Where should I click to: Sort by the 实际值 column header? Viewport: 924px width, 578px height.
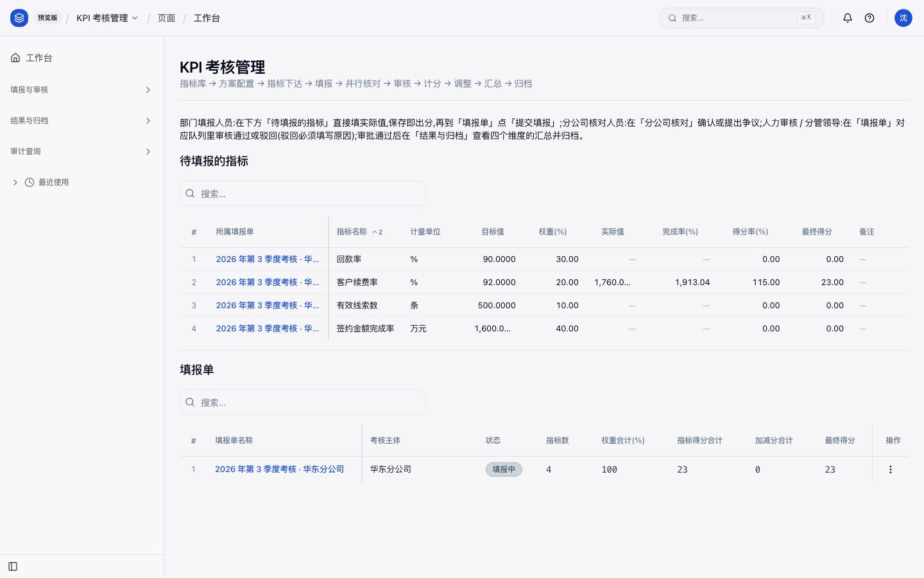pyautogui.click(x=613, y=232)
